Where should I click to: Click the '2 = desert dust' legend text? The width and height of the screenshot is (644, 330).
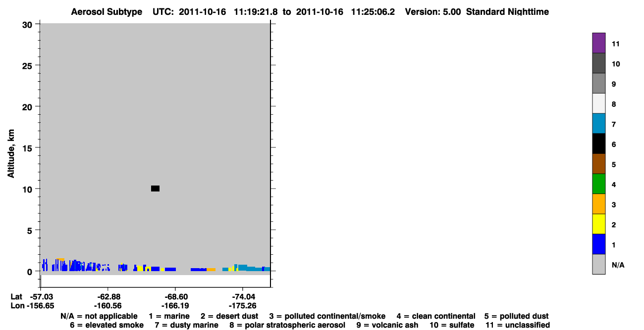coord(229,316)
